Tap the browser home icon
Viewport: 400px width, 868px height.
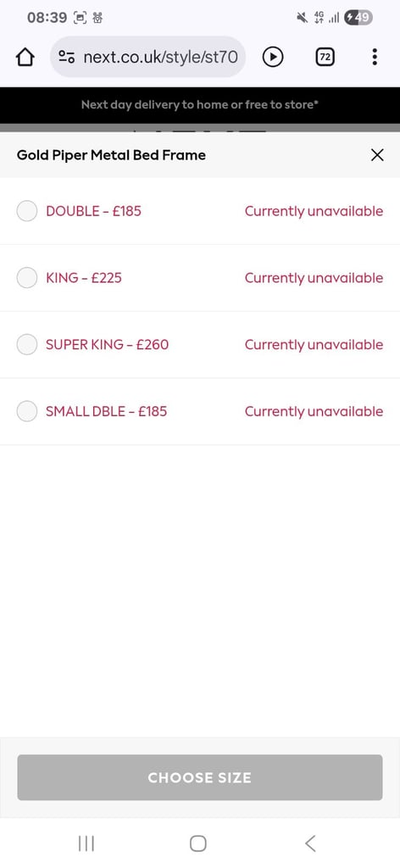coord(25,57)
